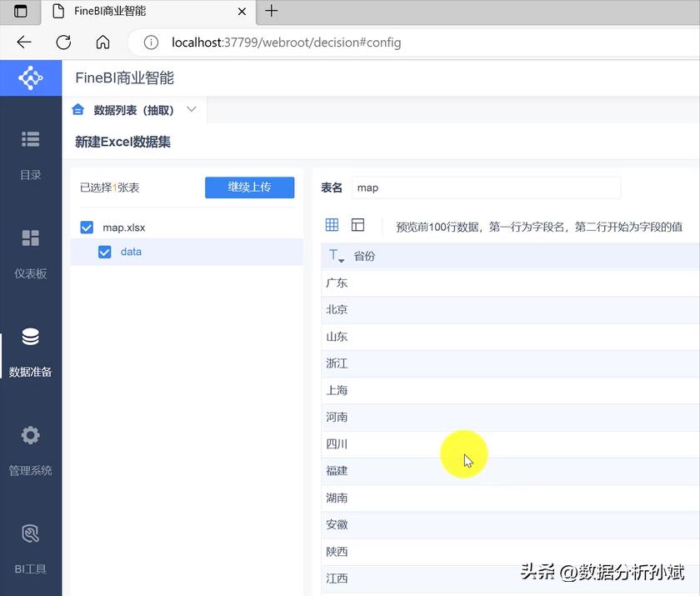
Task: Click the blue home icon beside 数据列表（抽取）
Action: pos(78,109)
